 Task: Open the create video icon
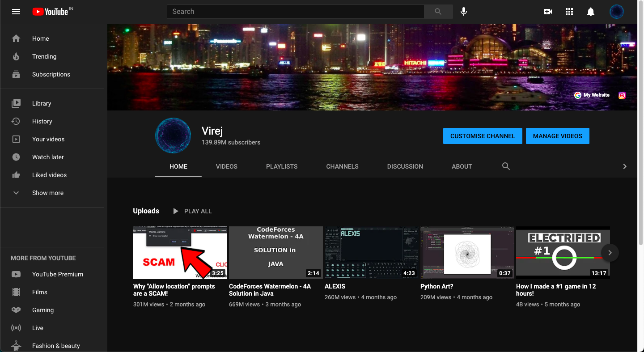tap(548, 11)
